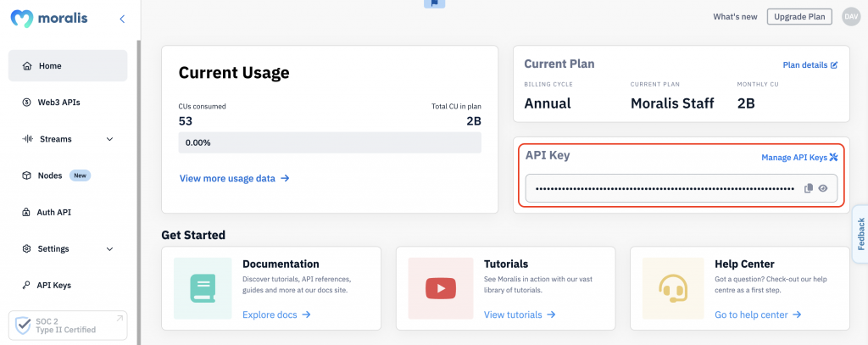
Task: Click the 0.00% usage progress bar
Action: pyautogui.click(x=330, y=142)
